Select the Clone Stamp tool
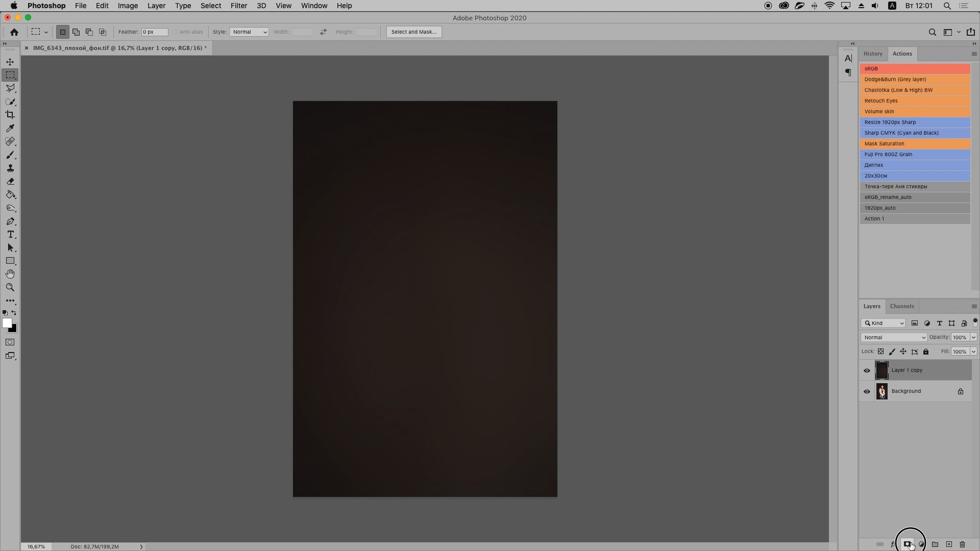This screenshot has height=551, width=980. (11, 168)
